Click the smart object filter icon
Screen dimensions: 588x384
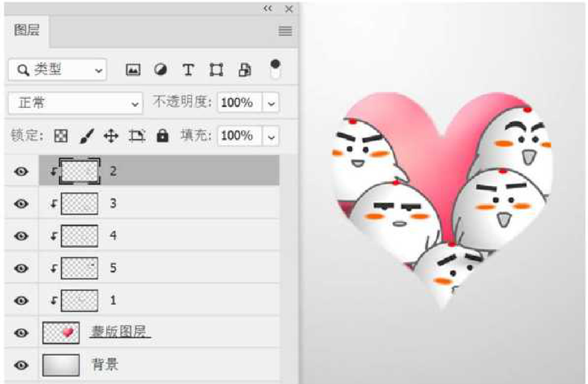[x=245, y=70]
